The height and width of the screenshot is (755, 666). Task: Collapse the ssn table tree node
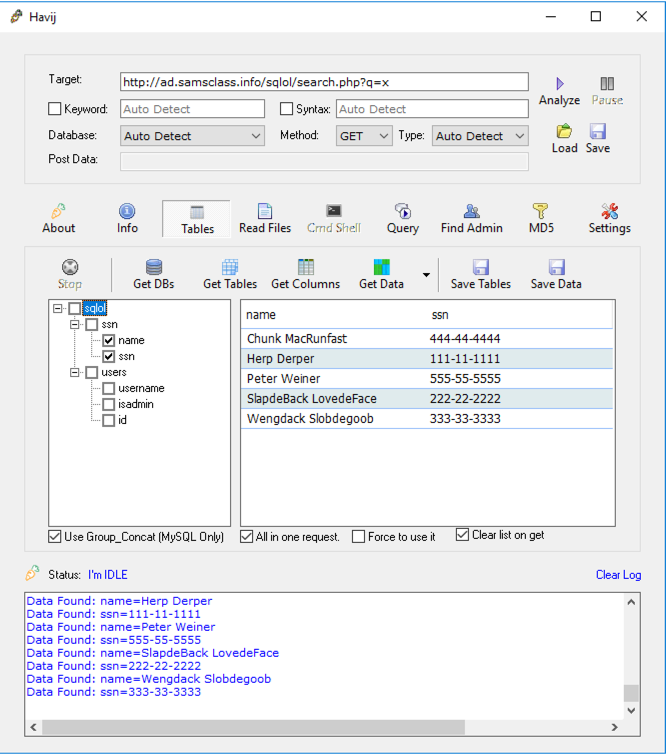tap(75, 325)
